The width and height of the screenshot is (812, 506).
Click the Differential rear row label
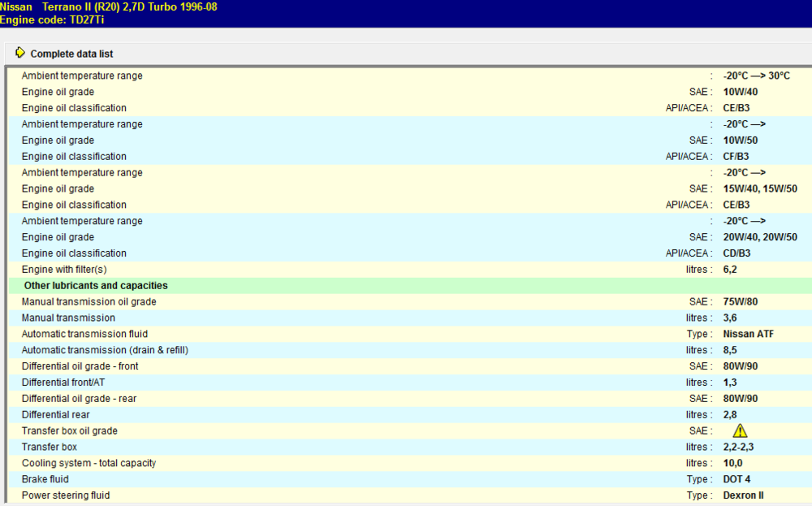coord(55,415)
